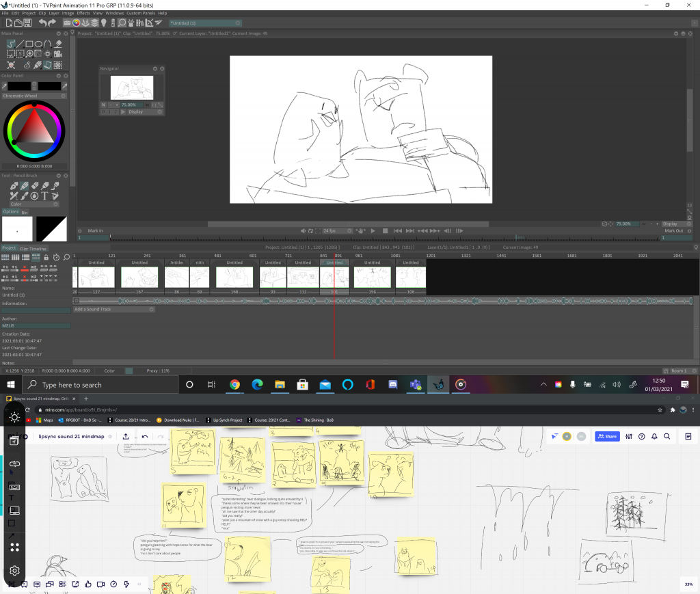Viewport: 700px width, 594px height.
Task: Open the fps dropdown arrow beside 24 fps
Action: 349,231
